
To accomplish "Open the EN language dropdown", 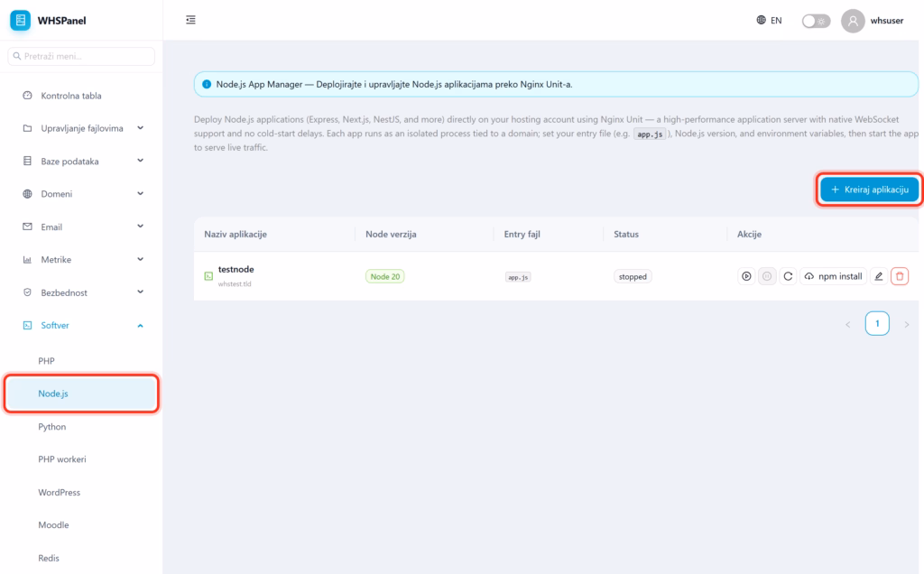I will point(769,20).
